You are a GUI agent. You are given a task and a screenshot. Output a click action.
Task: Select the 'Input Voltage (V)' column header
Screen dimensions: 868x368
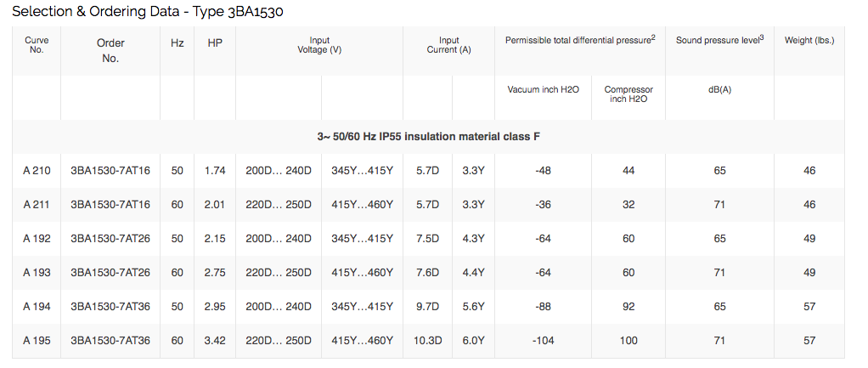[319, 45]
